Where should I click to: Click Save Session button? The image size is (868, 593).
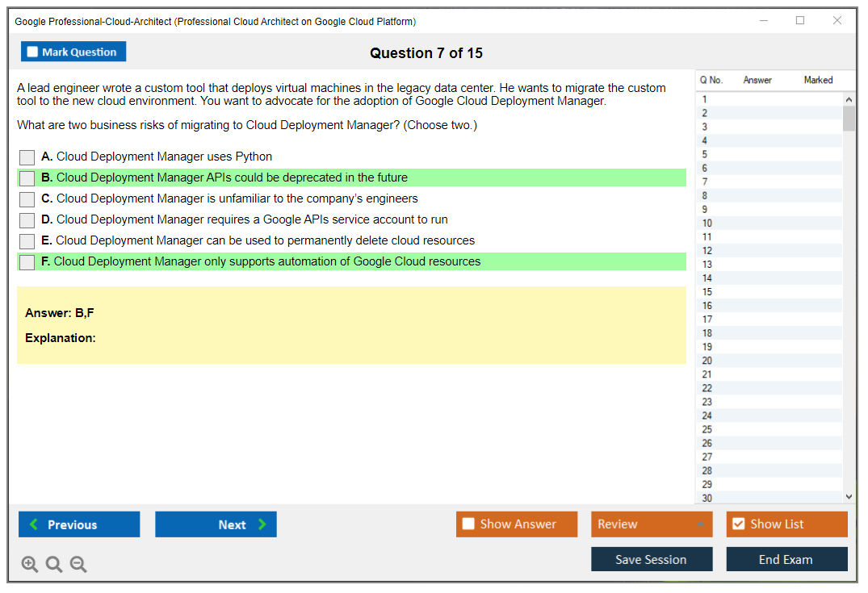click(652, 559)
